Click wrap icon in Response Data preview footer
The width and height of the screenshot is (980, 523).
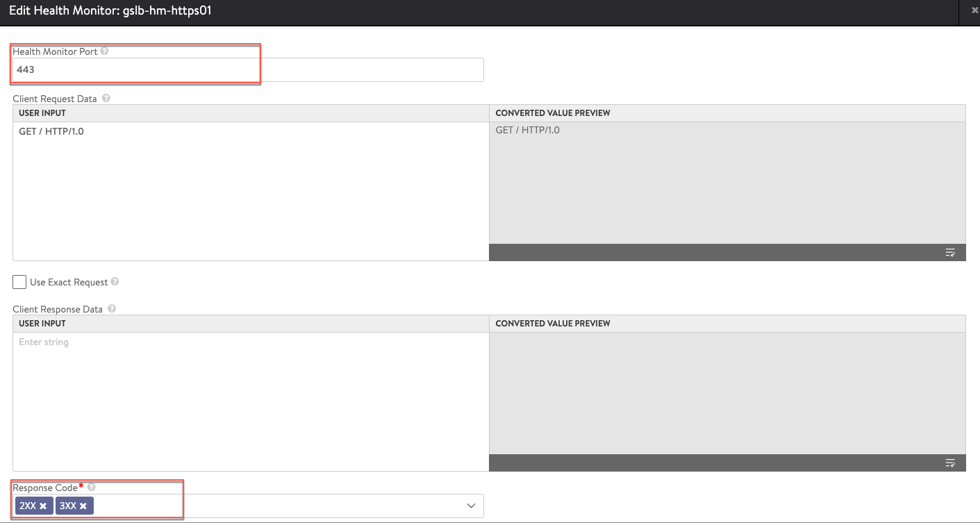coord(950,463)
